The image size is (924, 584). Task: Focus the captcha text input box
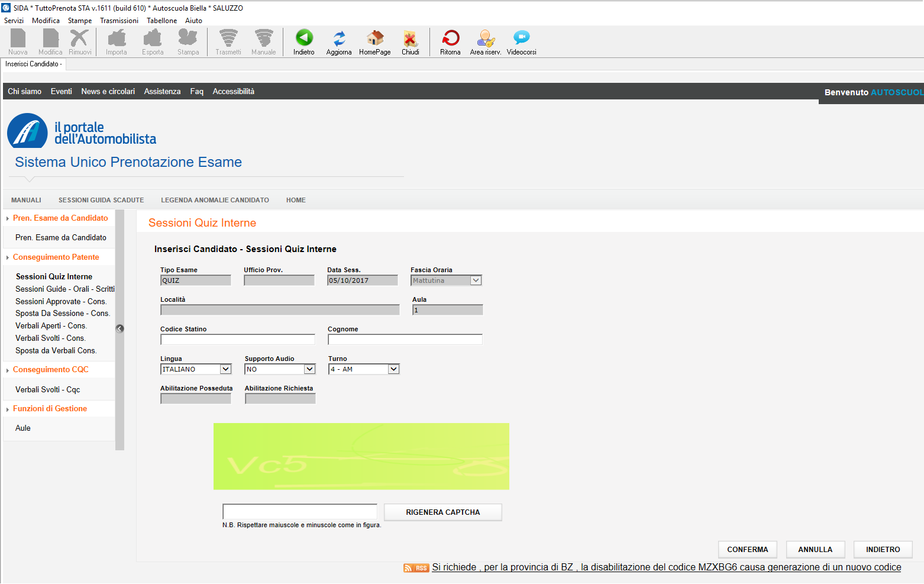click(x=299, y=512)
